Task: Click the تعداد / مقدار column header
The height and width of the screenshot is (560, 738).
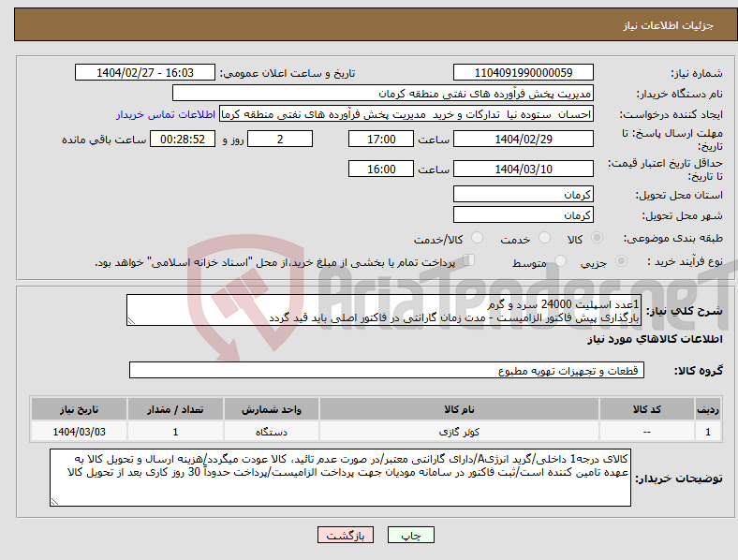Action: [175, 409]
